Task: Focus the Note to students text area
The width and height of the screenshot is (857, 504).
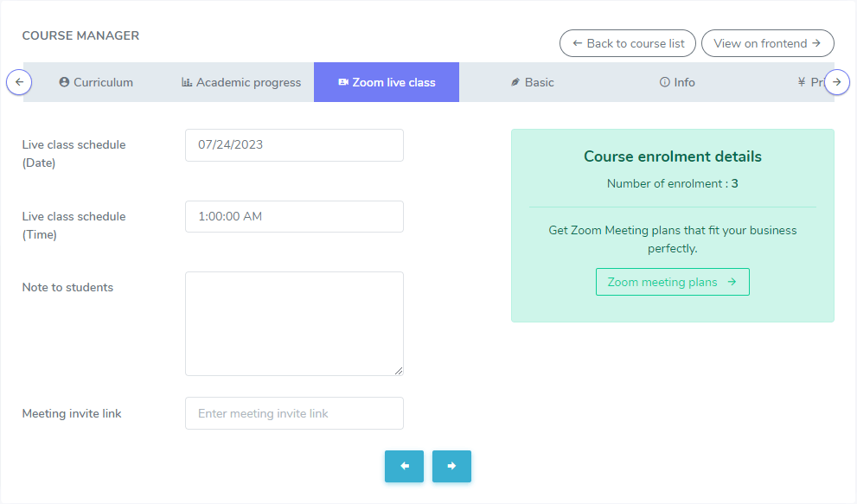Action: click(x=294, y=323)
